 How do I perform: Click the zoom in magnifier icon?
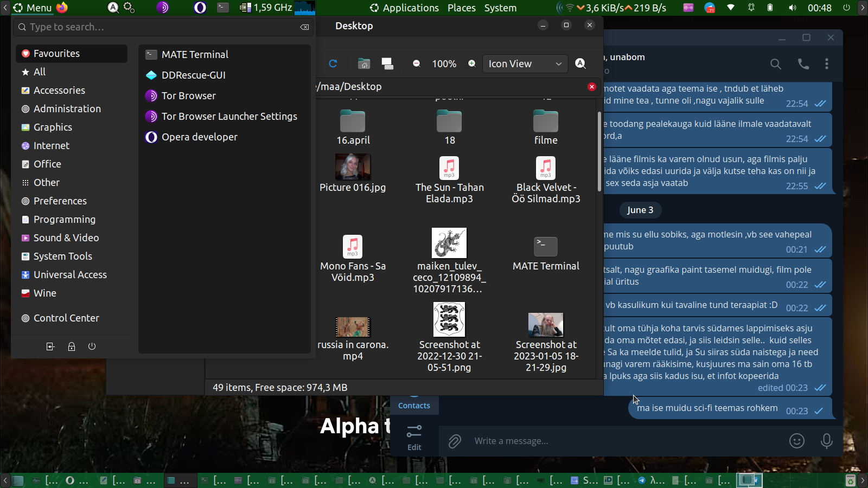point(472,63)
